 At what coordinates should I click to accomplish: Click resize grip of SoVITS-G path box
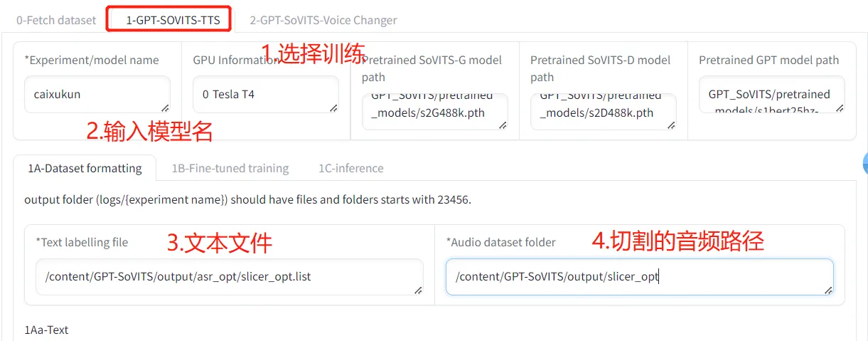pyautogui.click(x=503, y=125)
